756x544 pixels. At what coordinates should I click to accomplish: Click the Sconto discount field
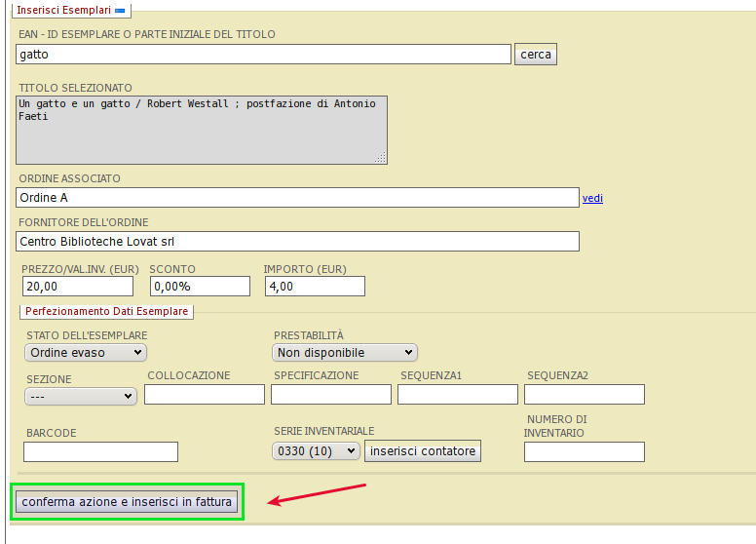coord(200,287)
